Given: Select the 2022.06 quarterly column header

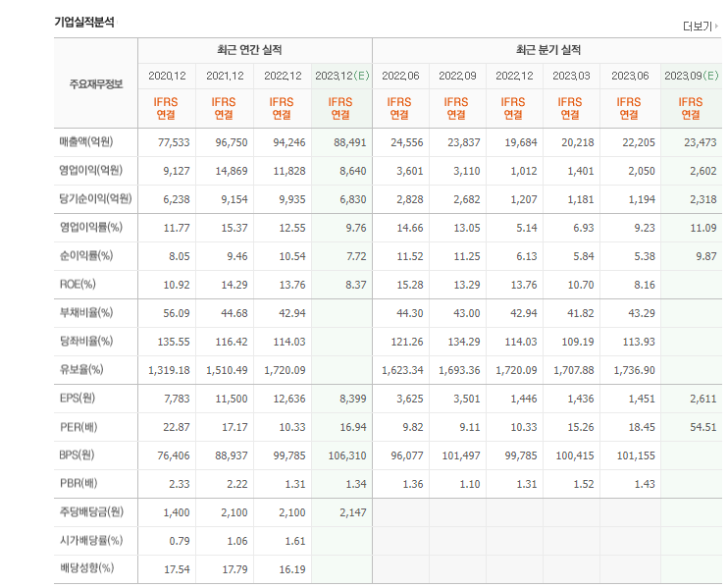Looking at the screenshot, I should tap(400, 76).
